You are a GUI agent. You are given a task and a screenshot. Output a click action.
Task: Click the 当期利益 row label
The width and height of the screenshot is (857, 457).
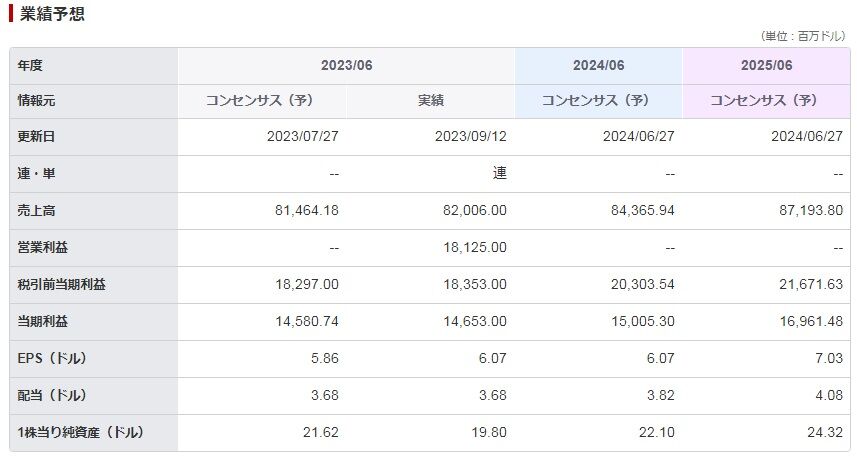(x=43, y=321)
